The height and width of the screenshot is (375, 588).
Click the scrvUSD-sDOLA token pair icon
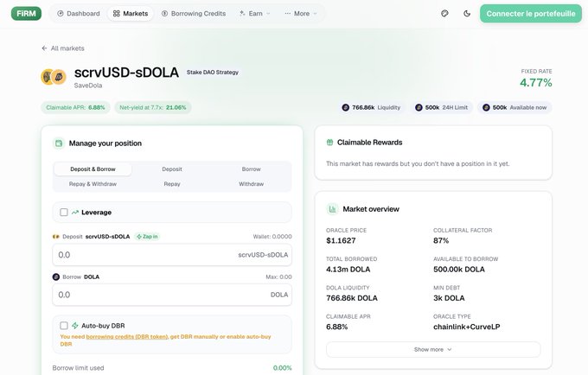[54, 77]
